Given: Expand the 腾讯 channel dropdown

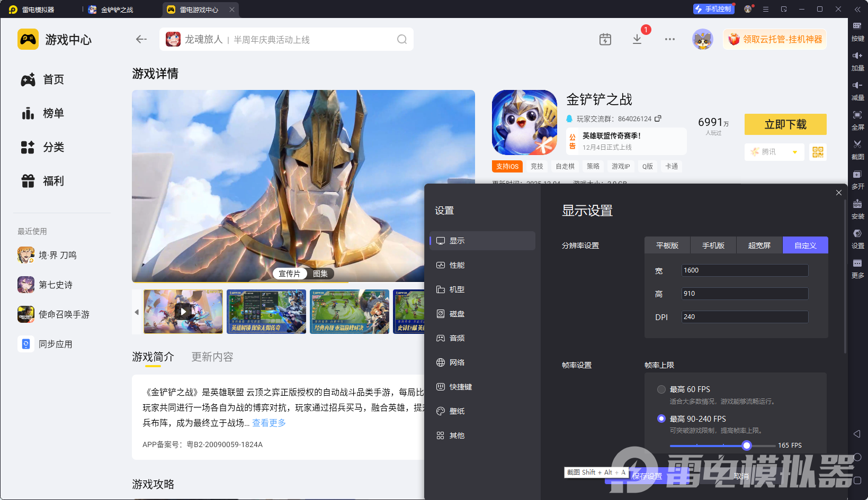Looking at the screenshot, I should pos(794,152).
